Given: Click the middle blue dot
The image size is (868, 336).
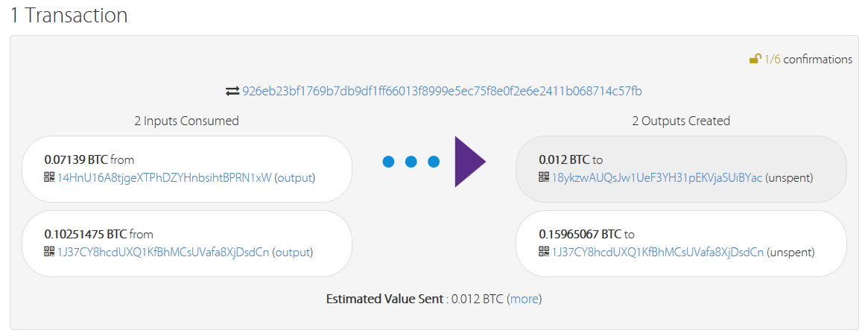Looking at the screenshot, I should (x=411, y=162).
